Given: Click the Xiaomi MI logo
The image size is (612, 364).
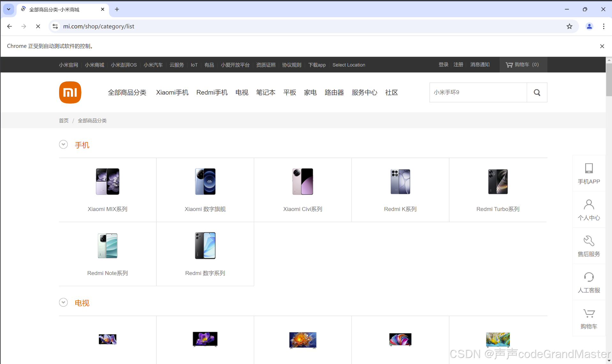Looking at the screenshot, I should [70, 92].
